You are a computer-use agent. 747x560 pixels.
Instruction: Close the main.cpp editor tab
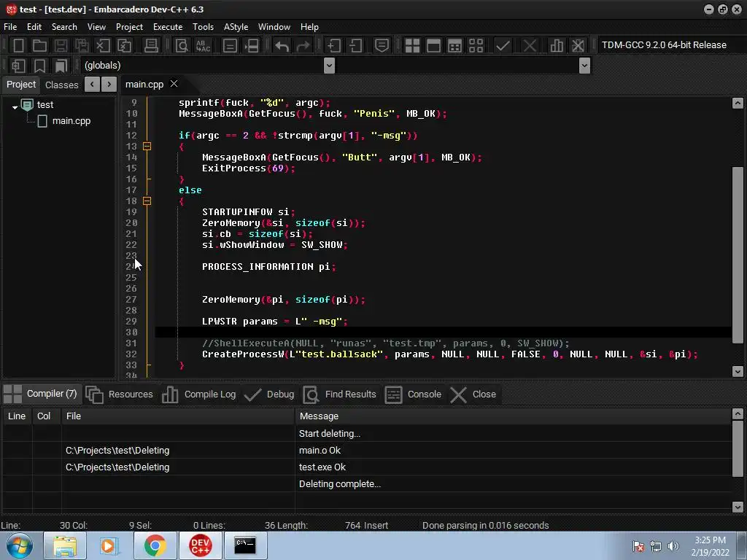pyautogui.click(x=174, y=84)
